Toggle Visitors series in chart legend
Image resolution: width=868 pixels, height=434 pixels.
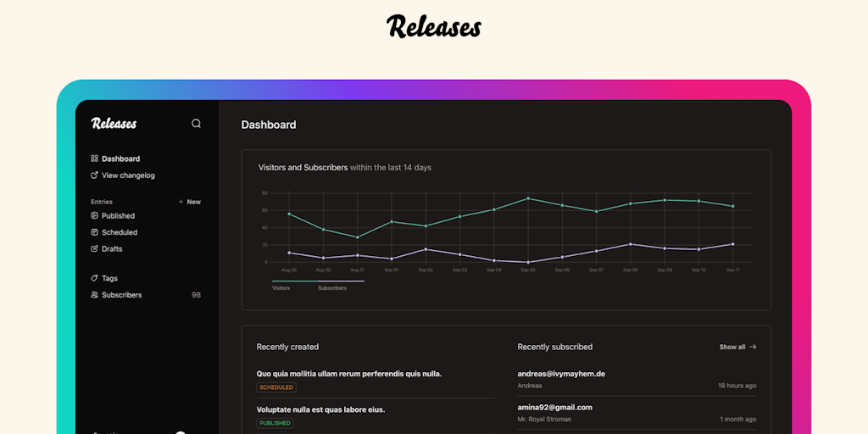(281, 288)
